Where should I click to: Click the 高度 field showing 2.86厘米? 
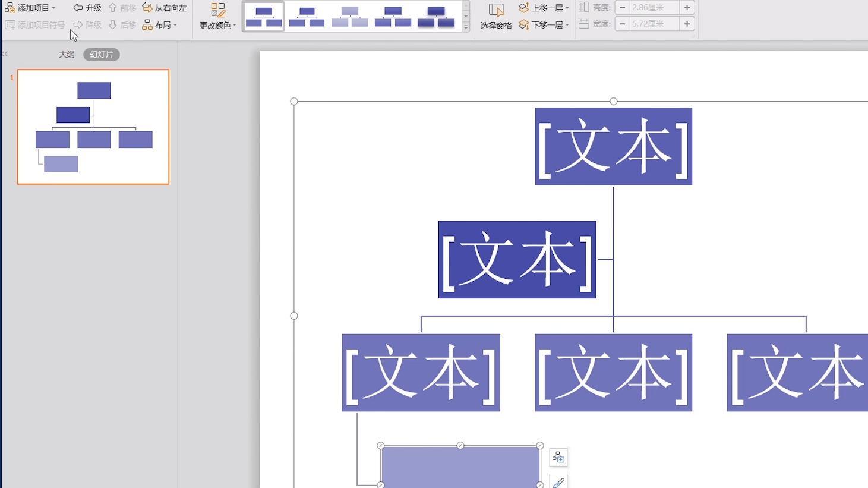coord(654,8)
